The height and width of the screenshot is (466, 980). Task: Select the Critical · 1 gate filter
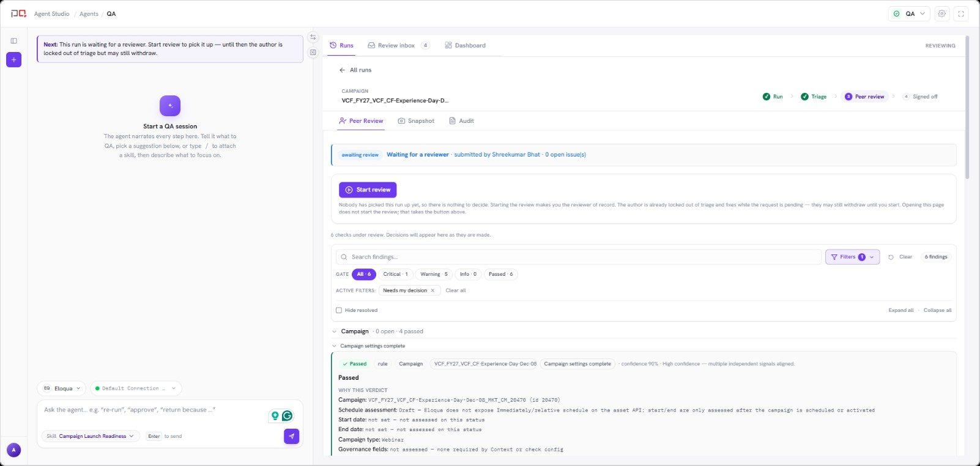coord(395,274)
